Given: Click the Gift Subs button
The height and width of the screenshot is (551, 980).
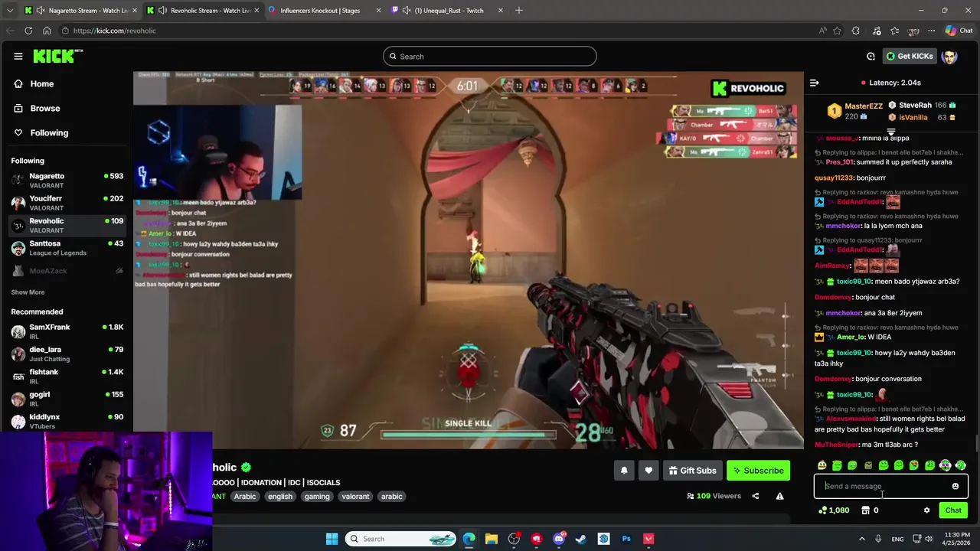Looking at the screenshot, I should coord(692,471).
